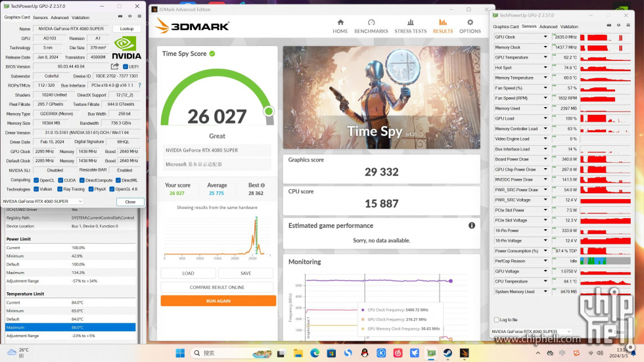Open the Hot Spot sensor dropdown arrow
This screenshot has height=362, width=644.
tap(545, 67)
